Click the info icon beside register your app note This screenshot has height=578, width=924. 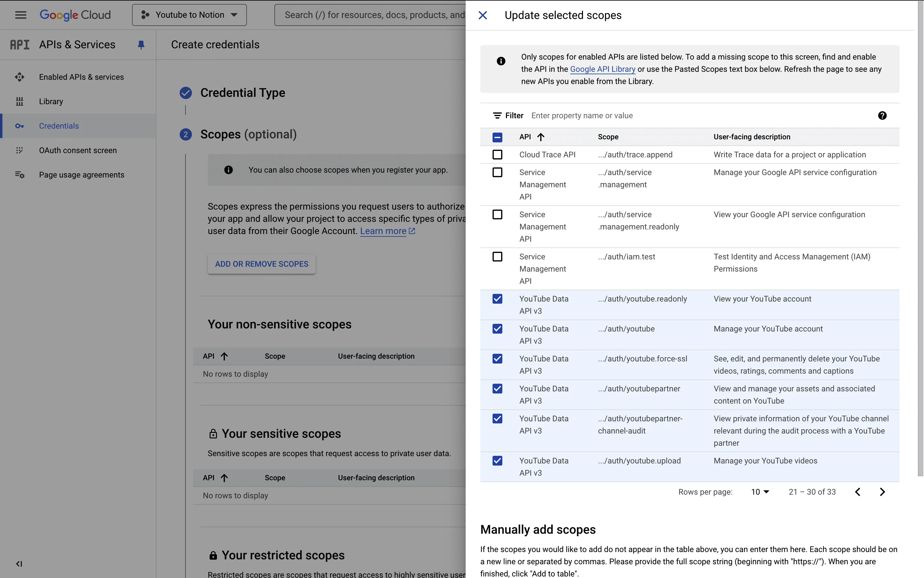coord(228,170)
